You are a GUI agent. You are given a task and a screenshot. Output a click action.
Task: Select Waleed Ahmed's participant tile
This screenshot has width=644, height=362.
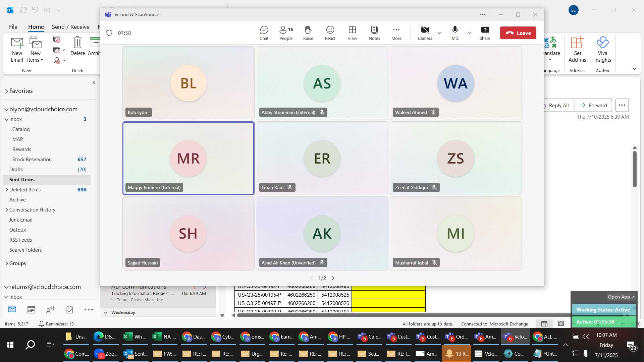[455, 83]
